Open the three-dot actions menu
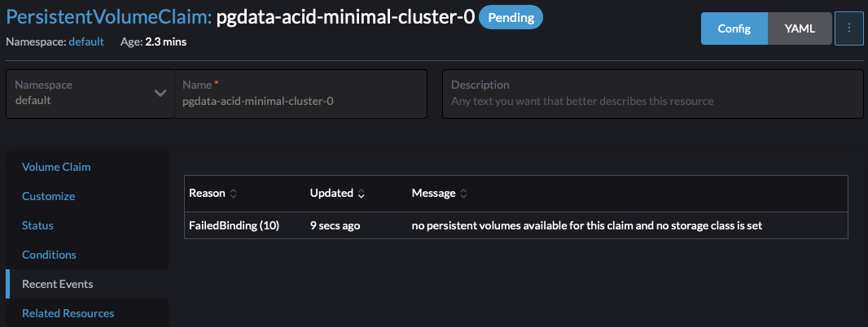Viewport: 868px width, 327px height. coord(849,28)
